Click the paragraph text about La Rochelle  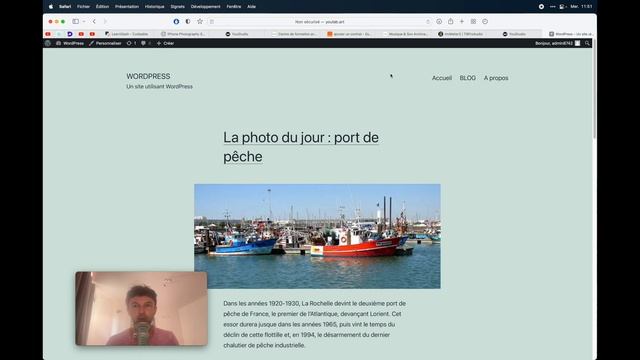314,324
